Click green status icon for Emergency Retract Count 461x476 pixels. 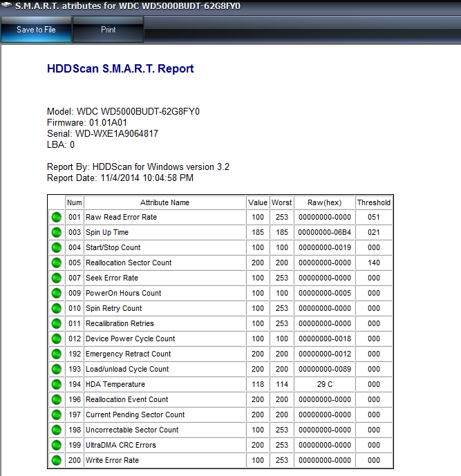click(x=57, y=354)
